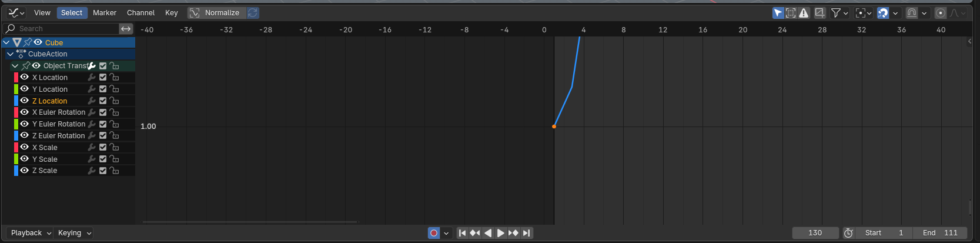Click the filter funnel icon
The image size is (980, 243).
point(835,13)
